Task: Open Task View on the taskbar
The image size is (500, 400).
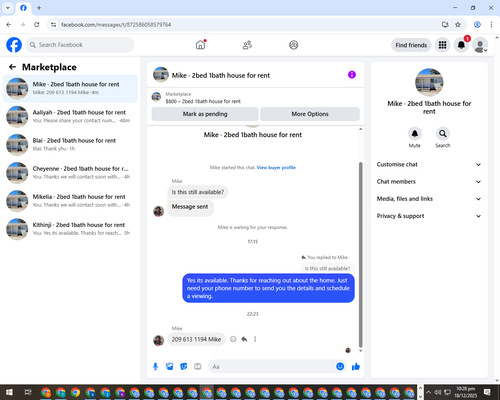Action: tap(28, 392)
